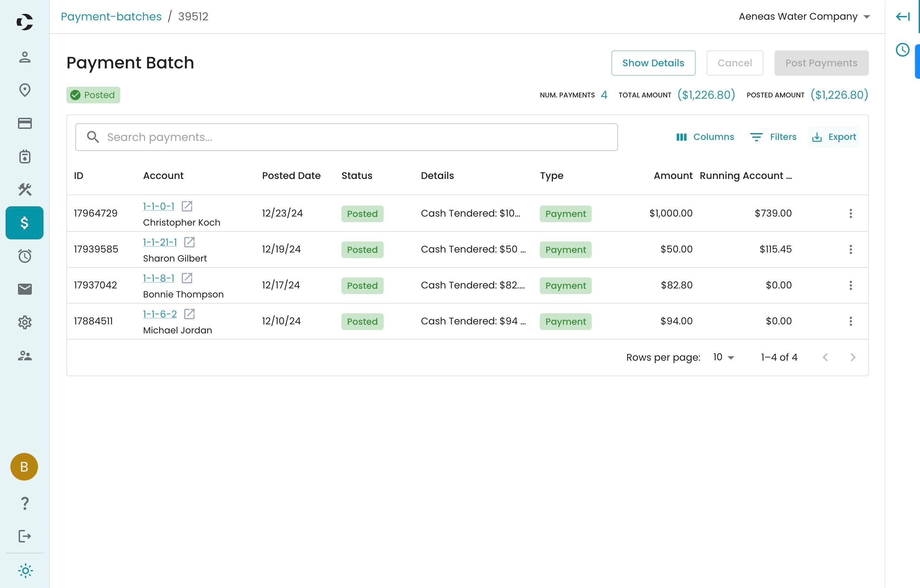Collapse the right panel with arrow
Image resolution: width=920 pixels, height=588 pixels.
[x=903, y=17]
